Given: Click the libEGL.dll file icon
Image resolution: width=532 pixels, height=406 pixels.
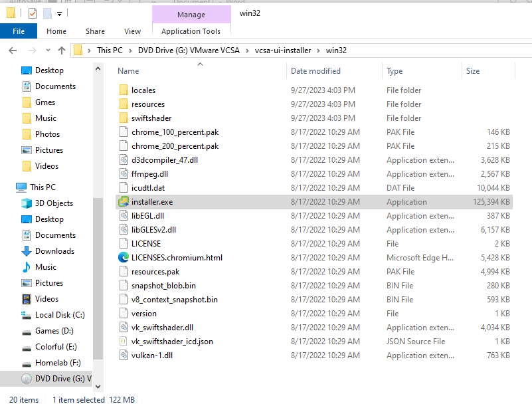Looking at the screenshot, I should (x=124, y=215).
